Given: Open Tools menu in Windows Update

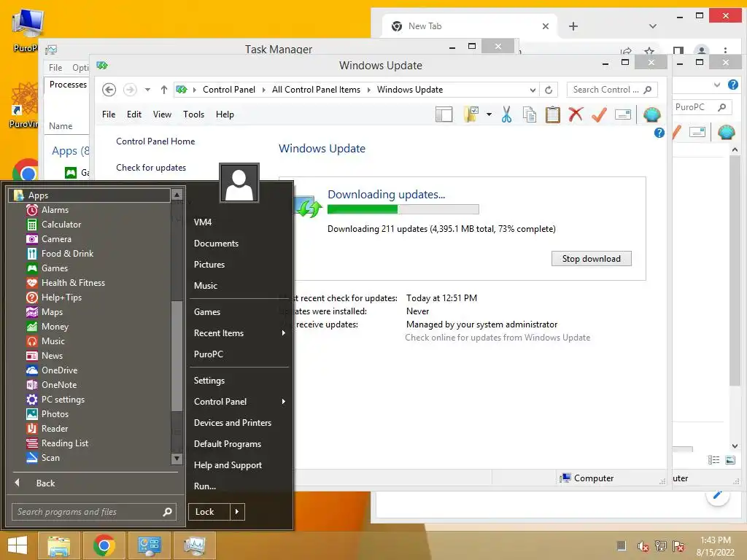Looking at the screenshot, I should (x=193, y=114).
